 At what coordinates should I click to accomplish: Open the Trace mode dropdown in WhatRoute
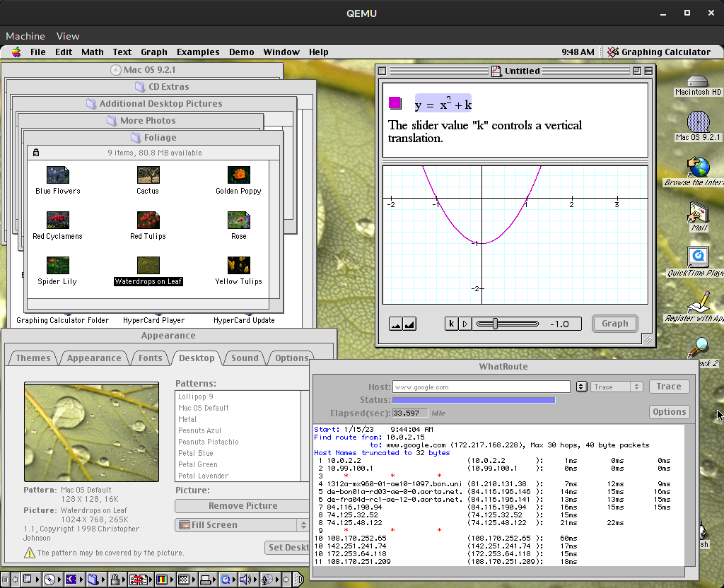pos(617,387)
